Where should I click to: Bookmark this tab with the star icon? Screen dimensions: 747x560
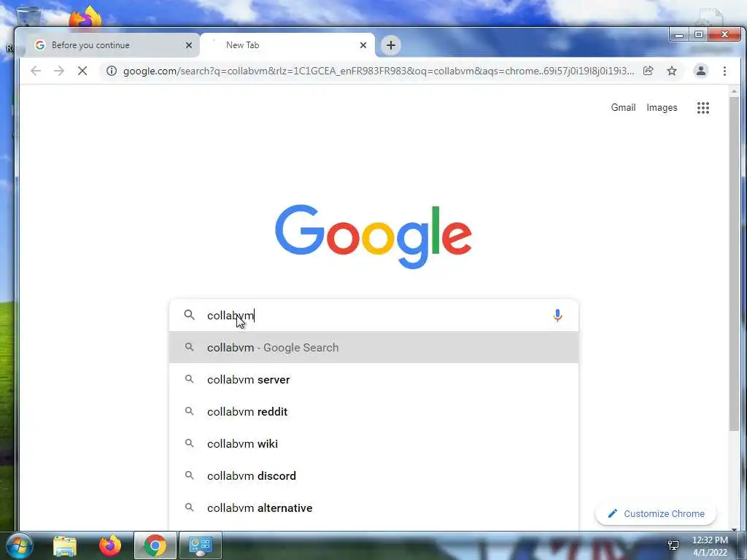coord(672,71)
